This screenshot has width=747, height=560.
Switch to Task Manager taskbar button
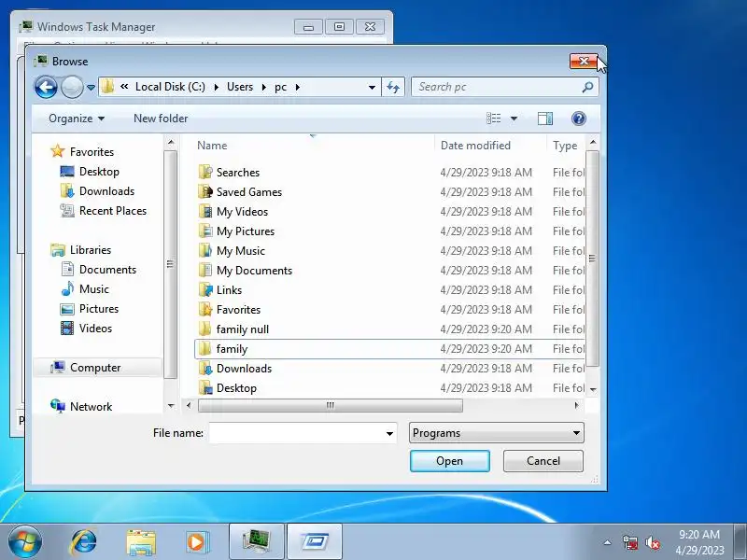(x=257, y=542)
